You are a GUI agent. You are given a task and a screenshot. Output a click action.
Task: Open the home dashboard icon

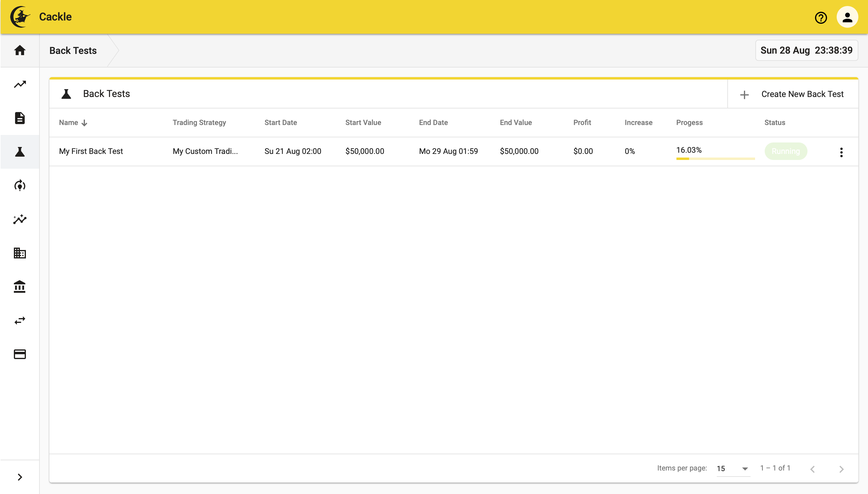point(20,51)
